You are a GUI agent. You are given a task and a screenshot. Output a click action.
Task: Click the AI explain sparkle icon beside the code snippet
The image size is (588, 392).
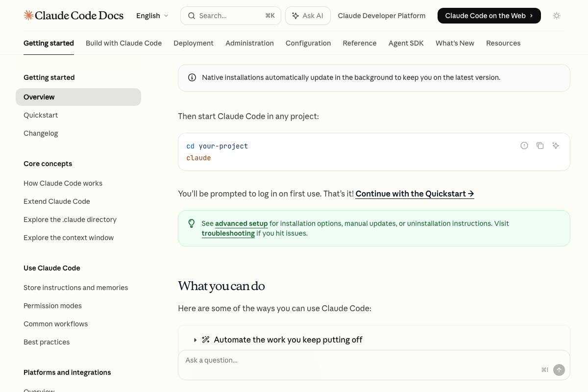[556, 146]
